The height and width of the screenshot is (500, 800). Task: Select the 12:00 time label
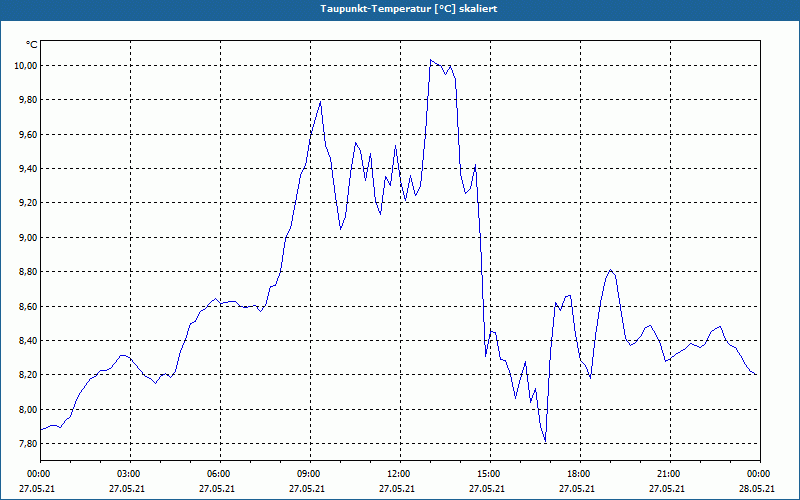pos(400,474)
